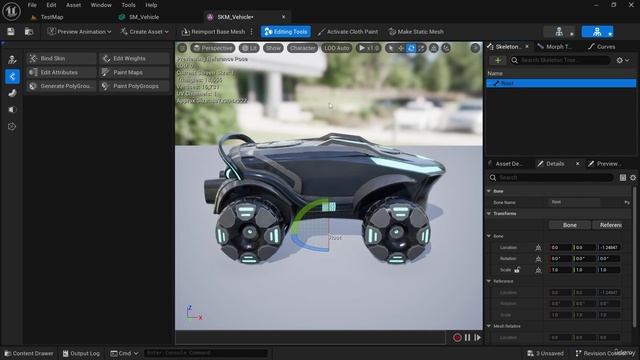This screenshot has width=640, height=360.
Task: Click the Make Static Mesh button
Action: coord(416,31)
